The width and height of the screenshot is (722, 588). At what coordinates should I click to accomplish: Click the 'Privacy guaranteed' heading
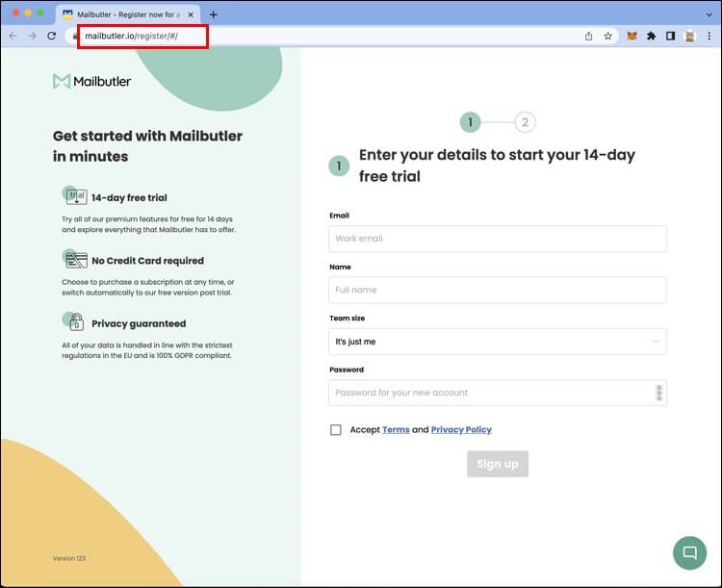[139, 323]
